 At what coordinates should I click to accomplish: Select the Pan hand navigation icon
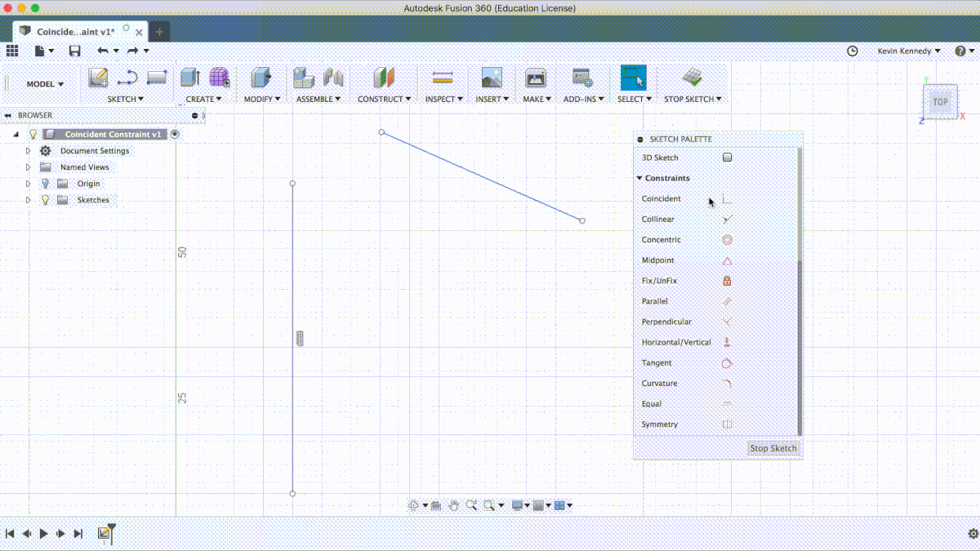pyautogui.click(x=454, y=506)
